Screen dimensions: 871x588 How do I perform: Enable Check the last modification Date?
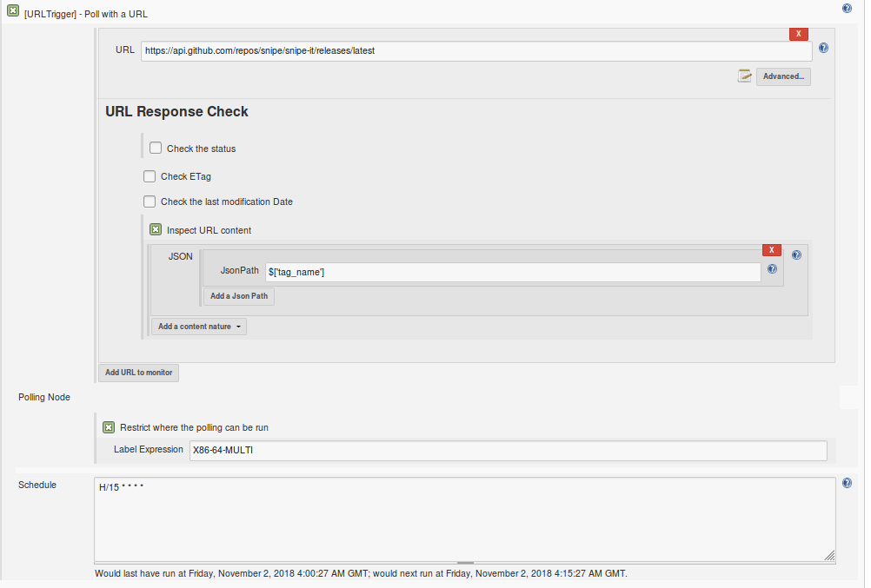(x=150, y=202)
